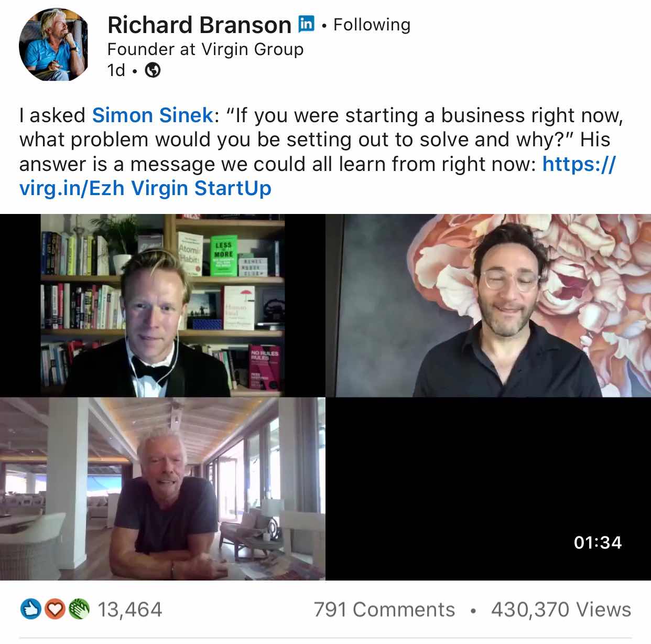Click the Richard Branson name link

199,25
